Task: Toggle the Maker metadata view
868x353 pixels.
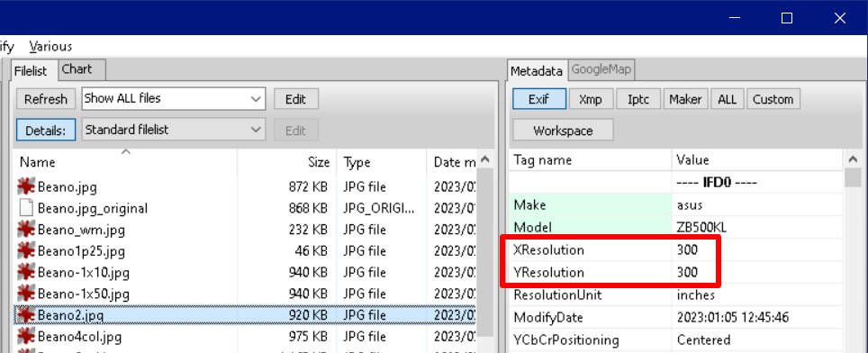Action: (685, 99)
